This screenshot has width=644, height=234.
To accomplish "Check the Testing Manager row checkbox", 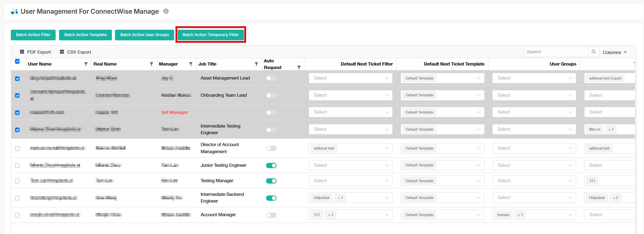I will pyautogui.click(x=17, y=181).
